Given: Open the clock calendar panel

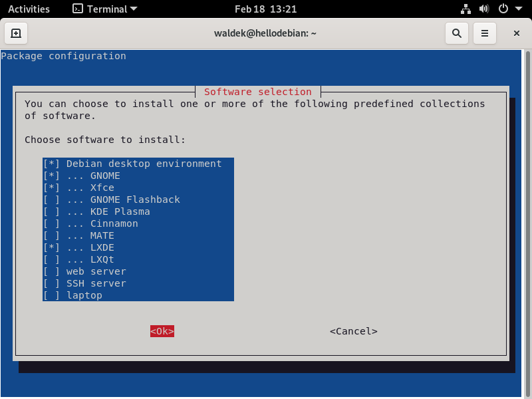Looking at the screenshot, I should 265,9.
